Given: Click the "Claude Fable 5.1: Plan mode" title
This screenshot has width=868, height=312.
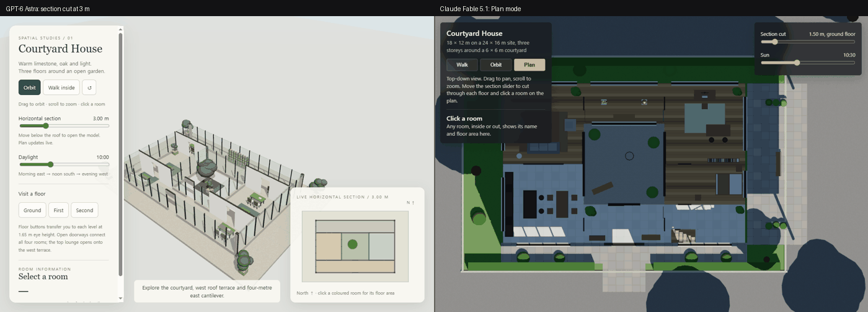Looking at the screenshot, I should pos(480,8).
